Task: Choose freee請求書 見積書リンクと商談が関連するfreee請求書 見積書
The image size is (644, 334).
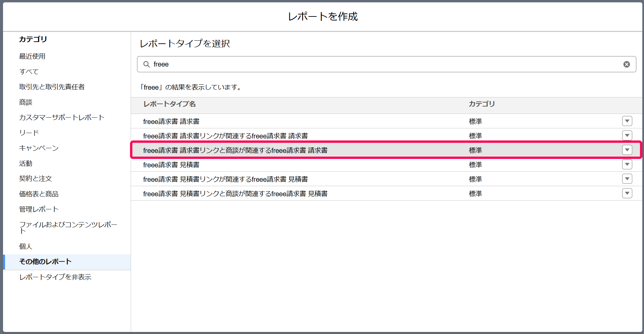Action: coord(235,194)
